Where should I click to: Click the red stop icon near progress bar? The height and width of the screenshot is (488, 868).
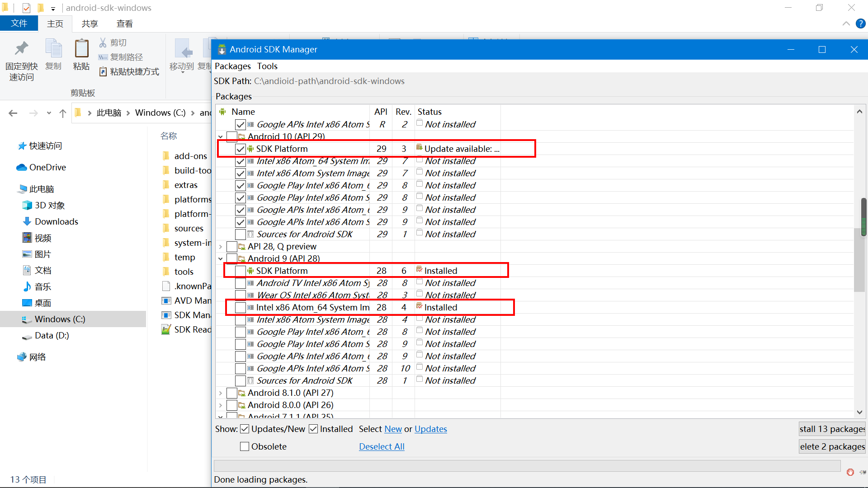tap(850, 472)
